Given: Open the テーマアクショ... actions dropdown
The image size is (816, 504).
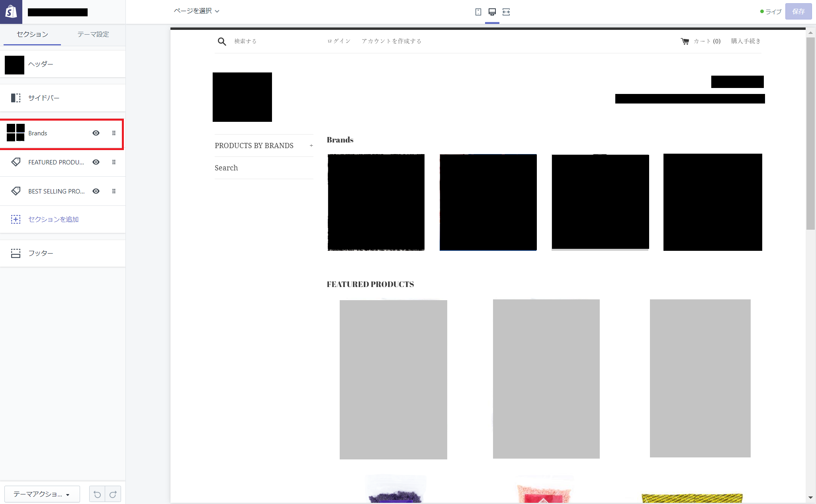Looking at the screenshot, I should point(42,494).
